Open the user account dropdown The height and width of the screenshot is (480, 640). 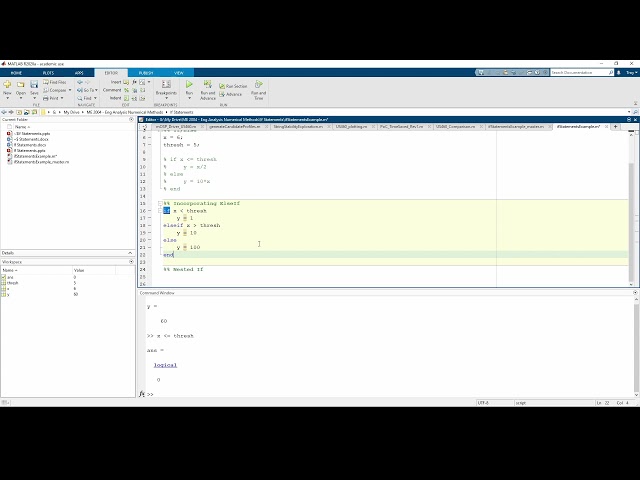point(631,73)
